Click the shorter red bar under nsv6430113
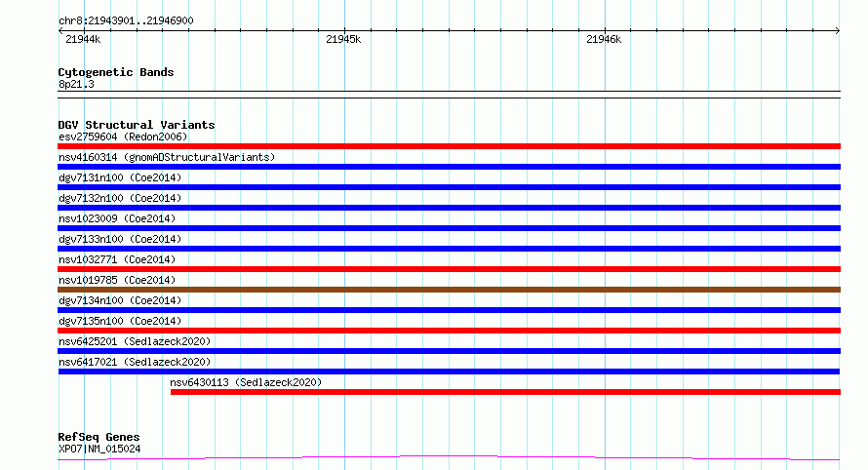868x470 pixels. tap(505, 392)
